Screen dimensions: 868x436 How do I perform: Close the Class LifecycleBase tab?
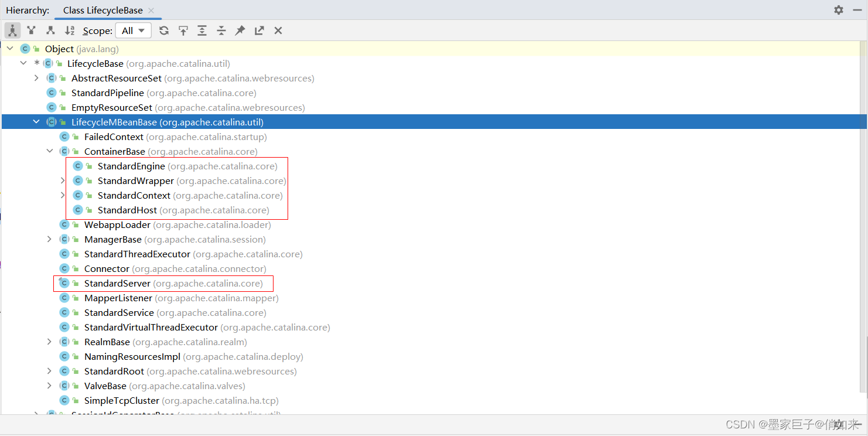[x=151, y=11]
